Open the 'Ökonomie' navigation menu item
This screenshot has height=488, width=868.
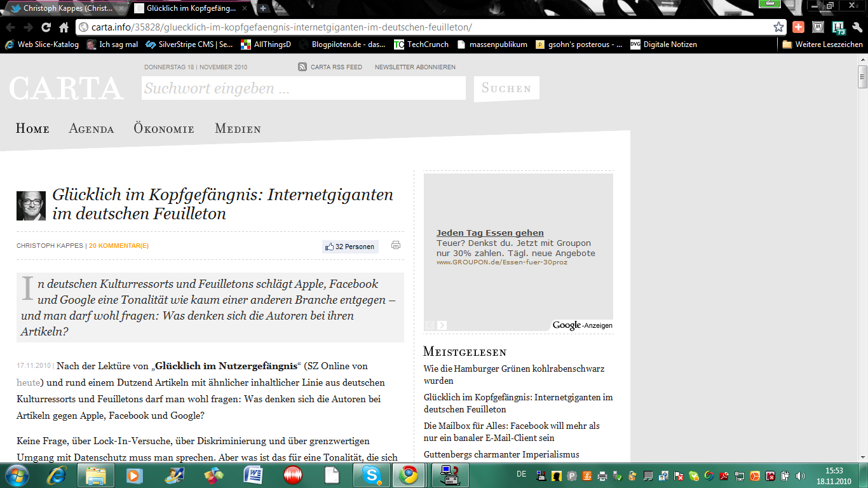click(x=164, y=128)
